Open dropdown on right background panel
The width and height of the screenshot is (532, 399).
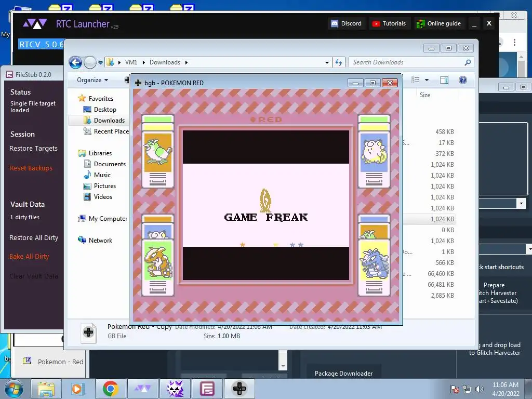tap(521, 204)
